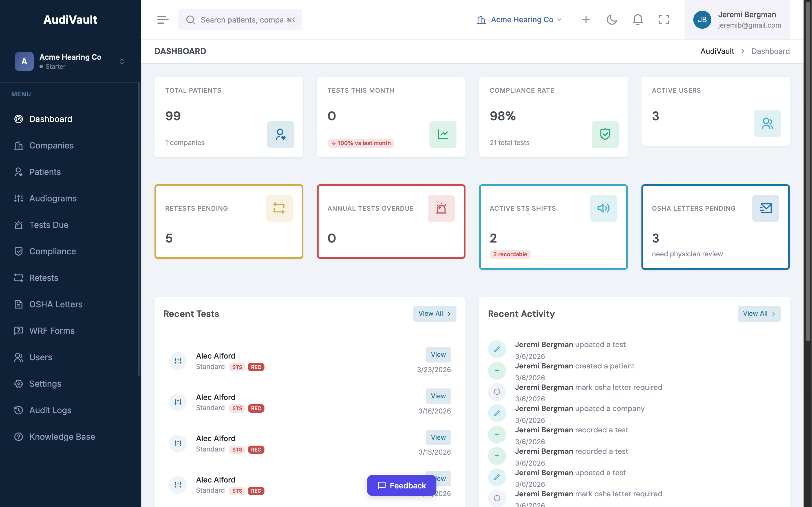The image size is (812, 507).
Task: Collapse the sidebar using the hamburger toggle
Action: (x=163, y=19)
